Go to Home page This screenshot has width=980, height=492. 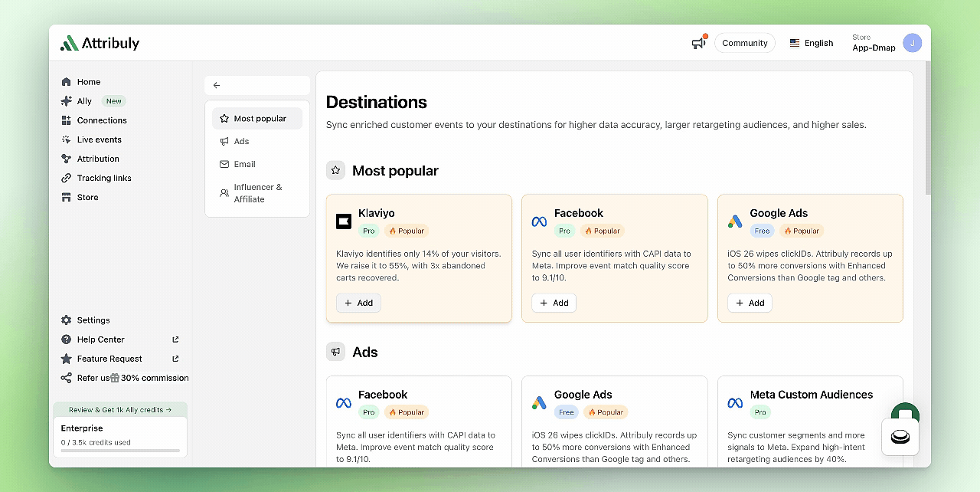point(89,82)
